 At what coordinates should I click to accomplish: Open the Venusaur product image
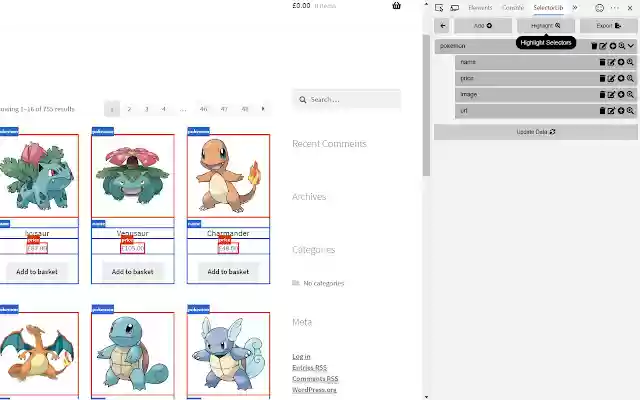click(x=133, y=176)
